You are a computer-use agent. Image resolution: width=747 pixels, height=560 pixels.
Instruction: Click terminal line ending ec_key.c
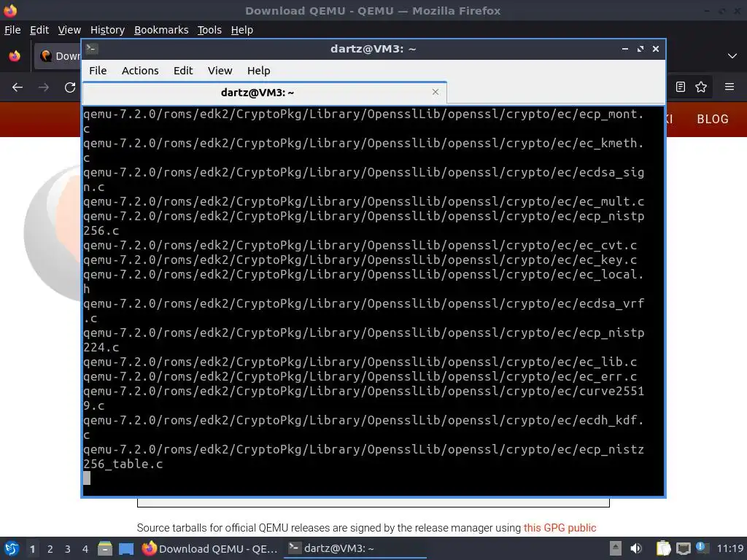tap(360, 260)
